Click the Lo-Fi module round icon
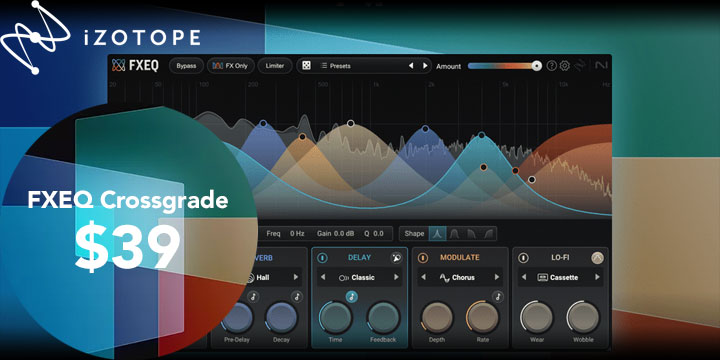 click(x=597, y=258)
